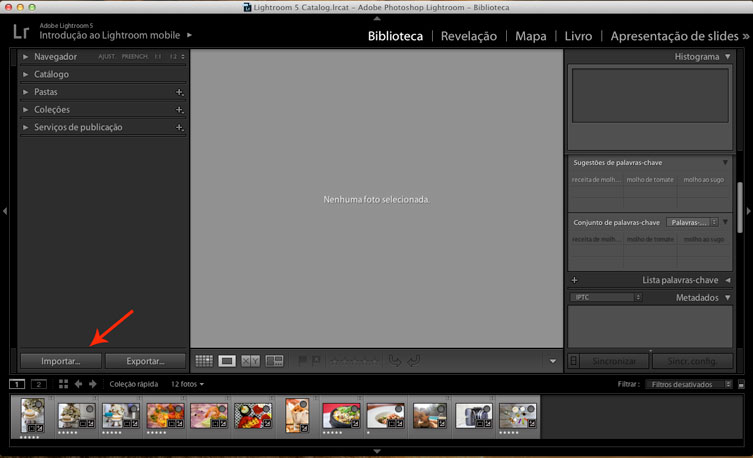753x458 pixels.
Task: Open the IPTC metadata preset dropdown
Action: 605,298
